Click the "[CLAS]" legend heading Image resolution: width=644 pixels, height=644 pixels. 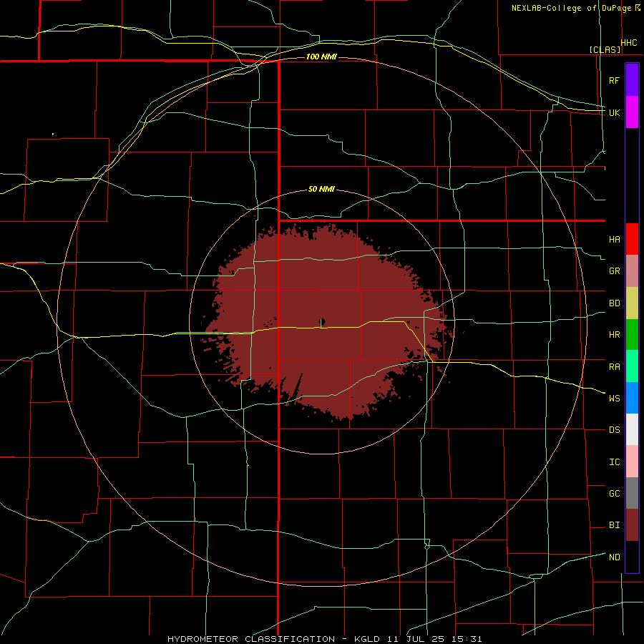605,49
